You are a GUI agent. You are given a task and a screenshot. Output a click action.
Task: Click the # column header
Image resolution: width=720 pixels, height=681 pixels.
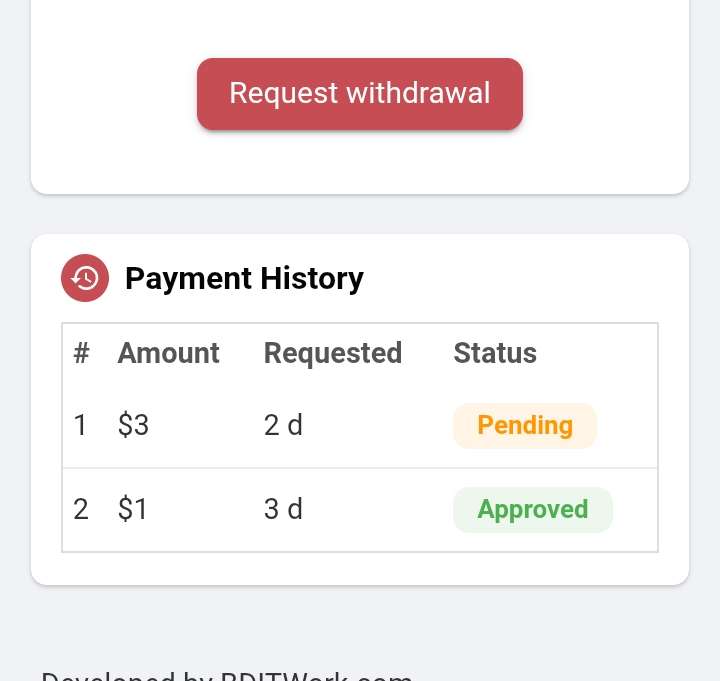click(x=81, y=353)
